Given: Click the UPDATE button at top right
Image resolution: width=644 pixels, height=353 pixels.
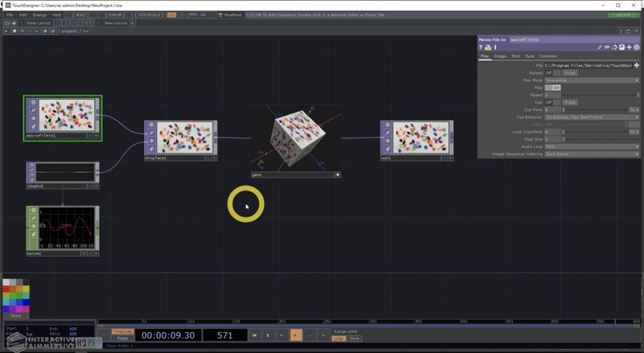Looking at the screenshot, I should (622, 15).
